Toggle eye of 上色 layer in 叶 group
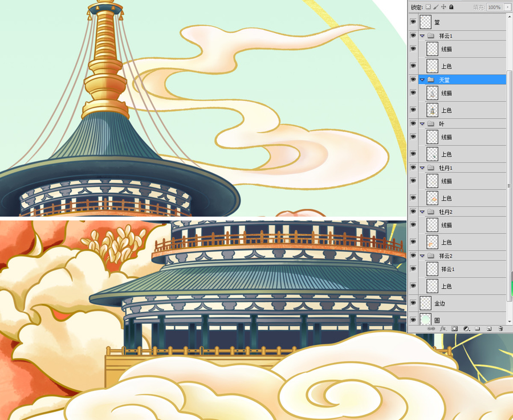The height and width of the screenshot is (420, 513). (413, 154)
